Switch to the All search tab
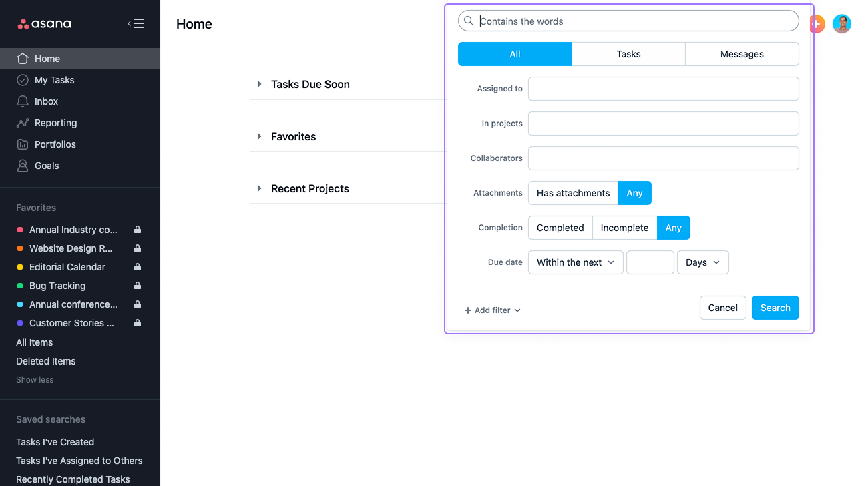This screenshot has width=868, height=486. click(515, 54)
